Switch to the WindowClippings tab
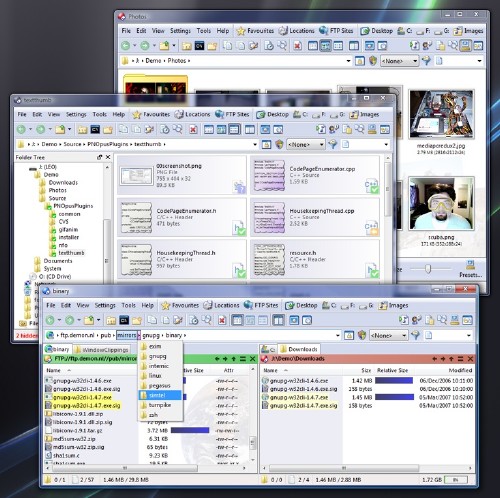 [101, 350]
